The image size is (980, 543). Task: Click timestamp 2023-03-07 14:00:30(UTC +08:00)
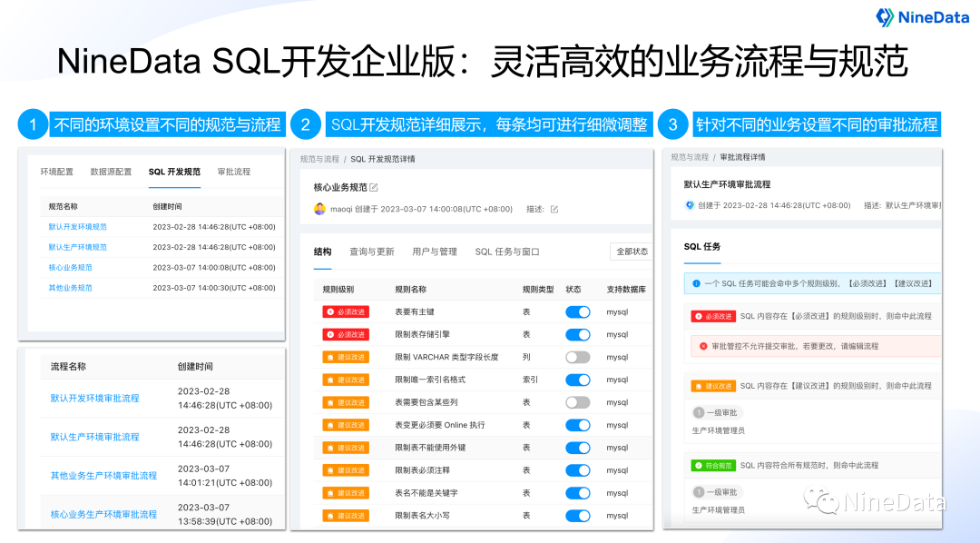coord(214,288)
